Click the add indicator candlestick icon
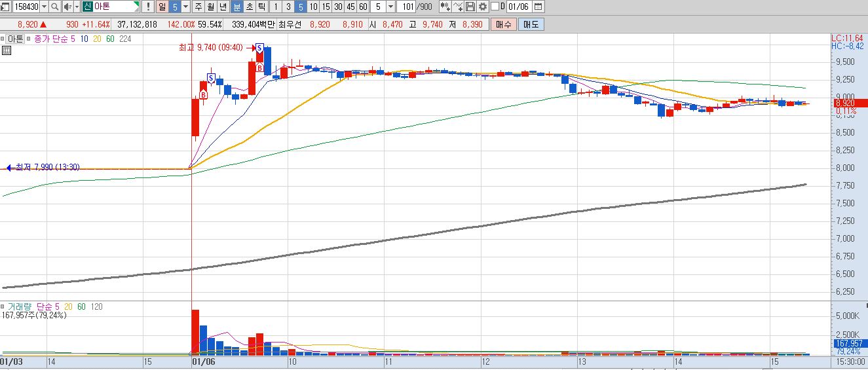Image resolution: width=868 pixels, height=370 pixels. (x=445, y=7)
